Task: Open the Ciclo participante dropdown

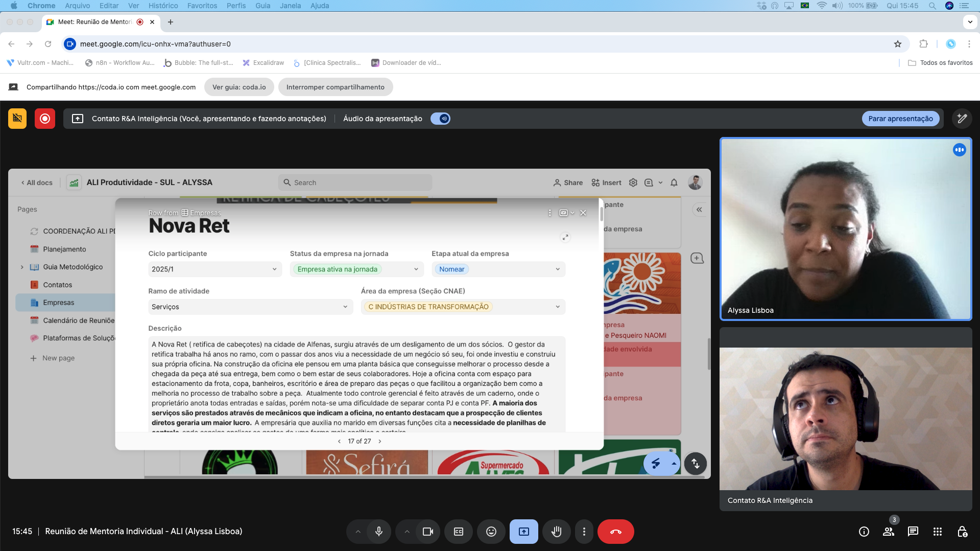Action: 214,269
